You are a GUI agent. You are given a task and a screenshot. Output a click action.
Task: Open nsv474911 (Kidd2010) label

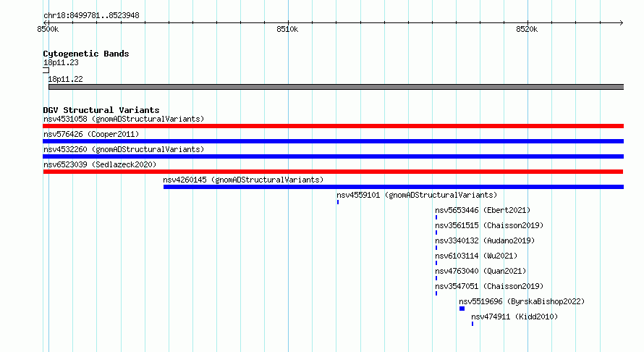[x=514, y=317]
